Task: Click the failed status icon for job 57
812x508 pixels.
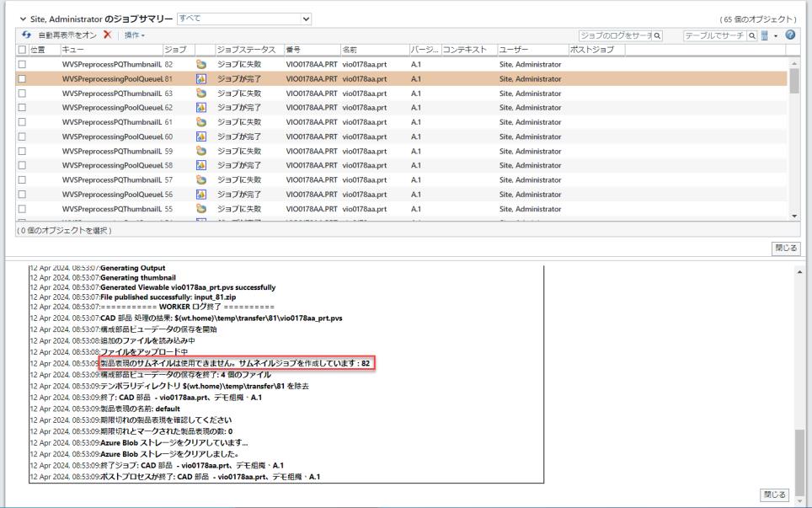Action: pos(201,179)
